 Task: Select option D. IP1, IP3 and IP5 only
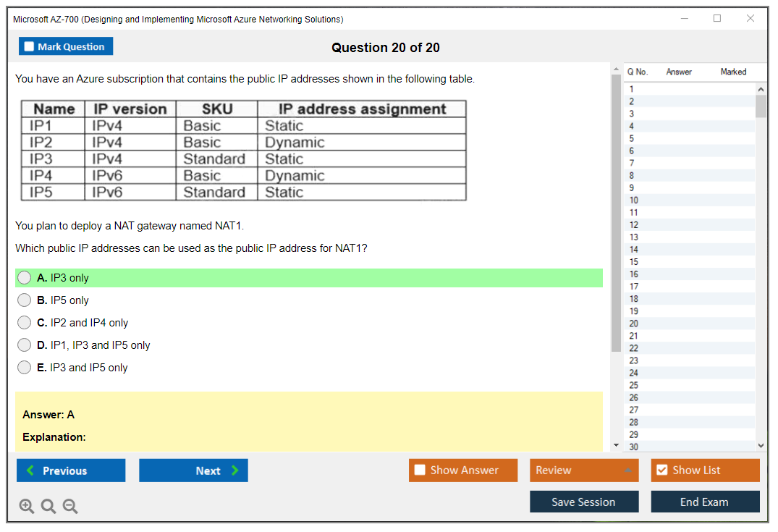point(25,345)
